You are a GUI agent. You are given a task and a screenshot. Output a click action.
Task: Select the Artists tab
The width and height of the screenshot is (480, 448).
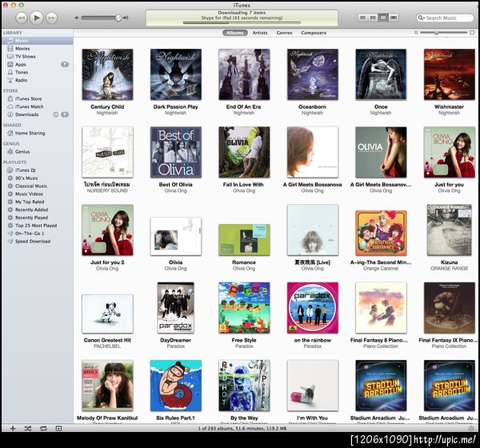coord(260,33)
